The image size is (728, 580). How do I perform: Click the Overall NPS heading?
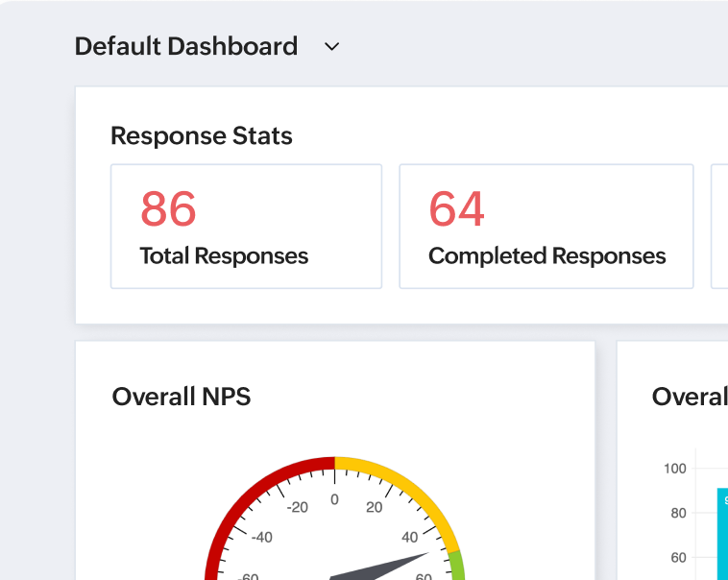(x=182, y=397)
